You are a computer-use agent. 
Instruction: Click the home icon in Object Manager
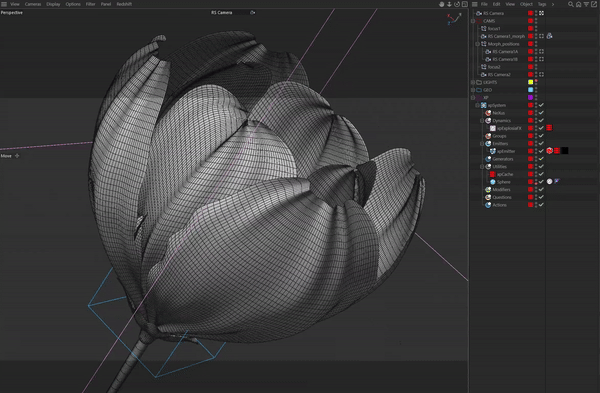tap(579, 4)
